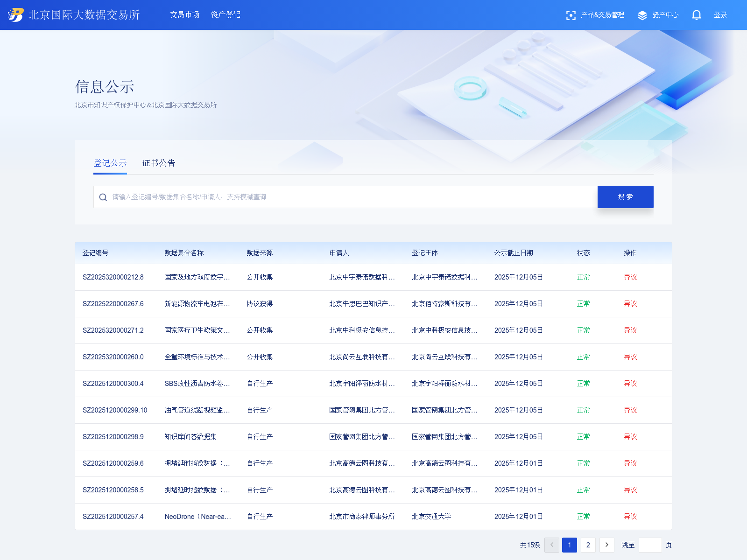Click 异议 for SZ2025320000212.8
Viewport: 747px width, 560px height.
[630, 277]
